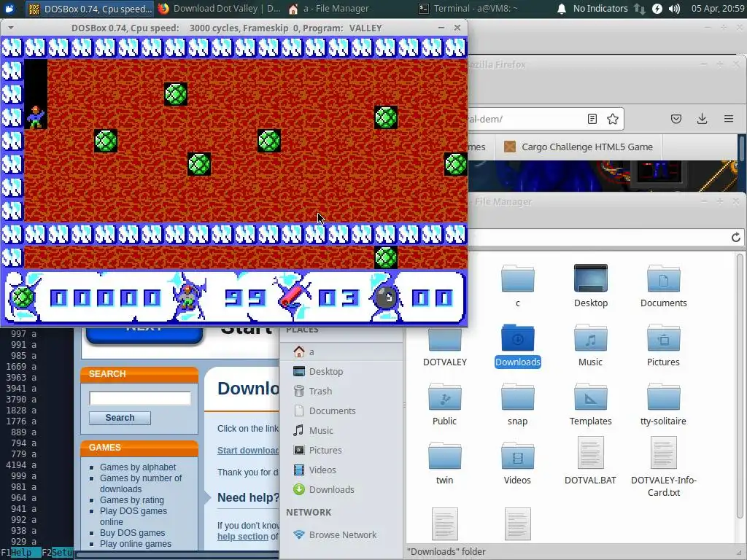Select Pictures in Places sidebar
Viewport: 747px width, 560px height.
pyautogui.click(x=341, y=450)
